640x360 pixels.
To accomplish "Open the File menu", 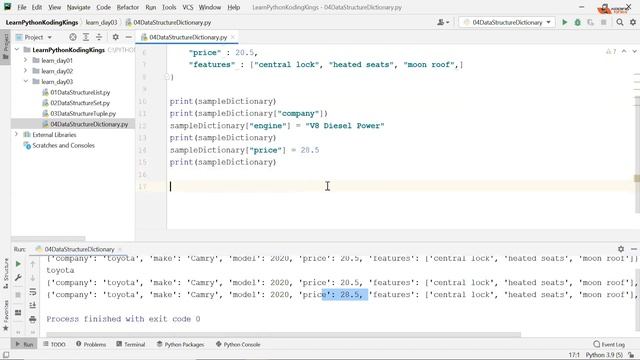I will click(x=21, y=7).
